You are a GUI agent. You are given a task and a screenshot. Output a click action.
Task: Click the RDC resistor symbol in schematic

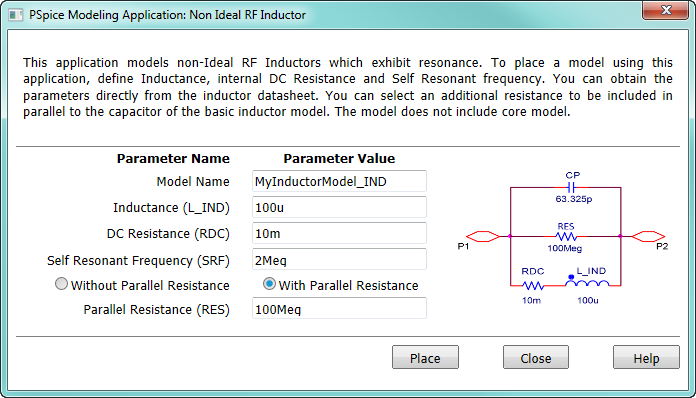533,286
